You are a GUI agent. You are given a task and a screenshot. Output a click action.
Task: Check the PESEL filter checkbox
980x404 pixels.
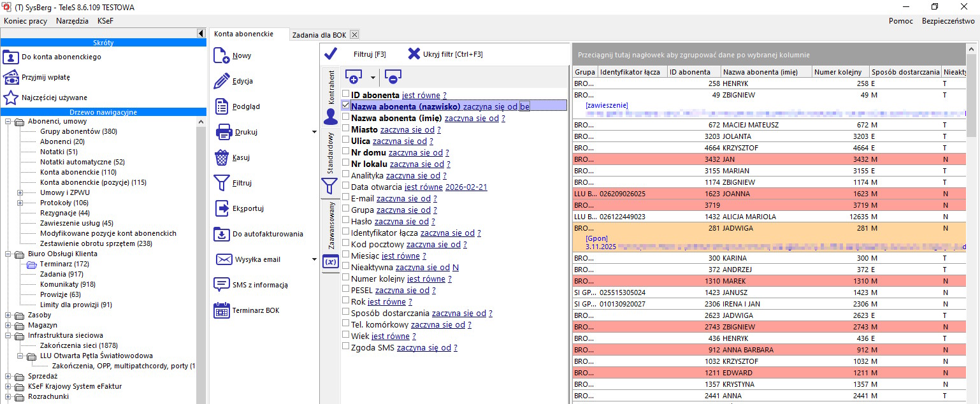tap(345, 289)
